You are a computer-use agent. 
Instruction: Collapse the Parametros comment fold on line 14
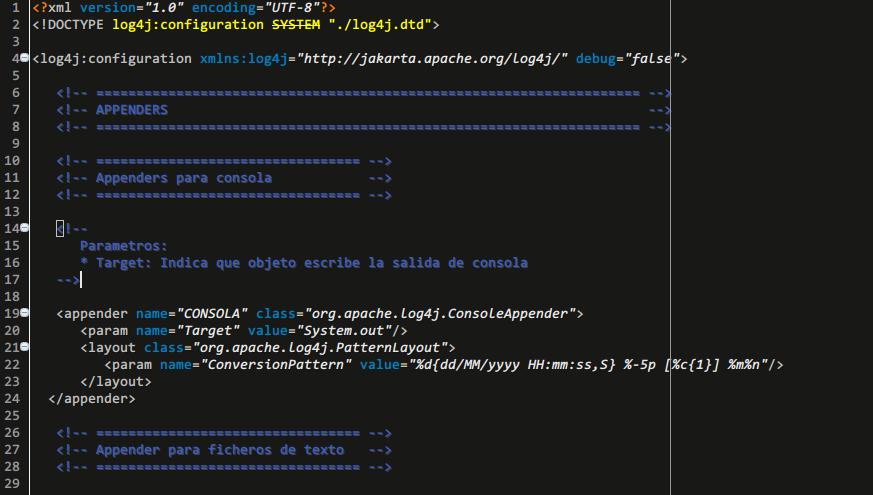pos(24,227)
